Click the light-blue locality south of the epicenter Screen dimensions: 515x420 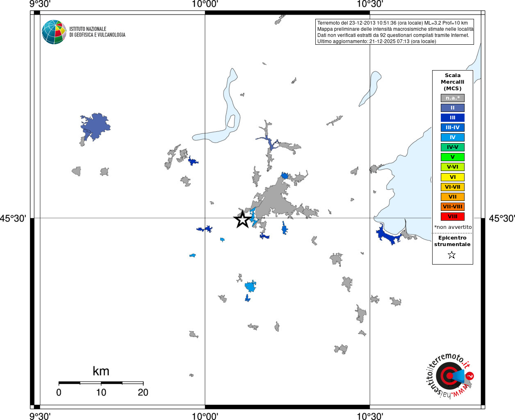tap(250, 285)
